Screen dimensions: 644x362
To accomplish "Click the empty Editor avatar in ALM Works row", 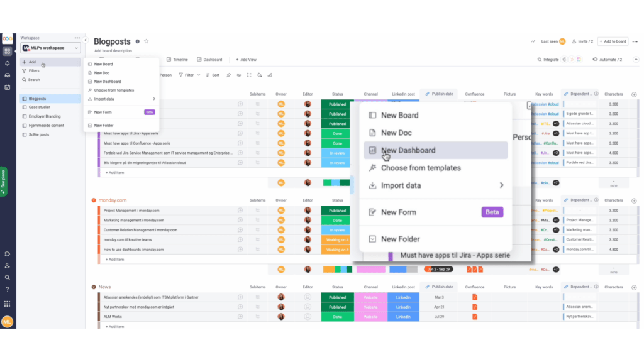I will 308,317.
